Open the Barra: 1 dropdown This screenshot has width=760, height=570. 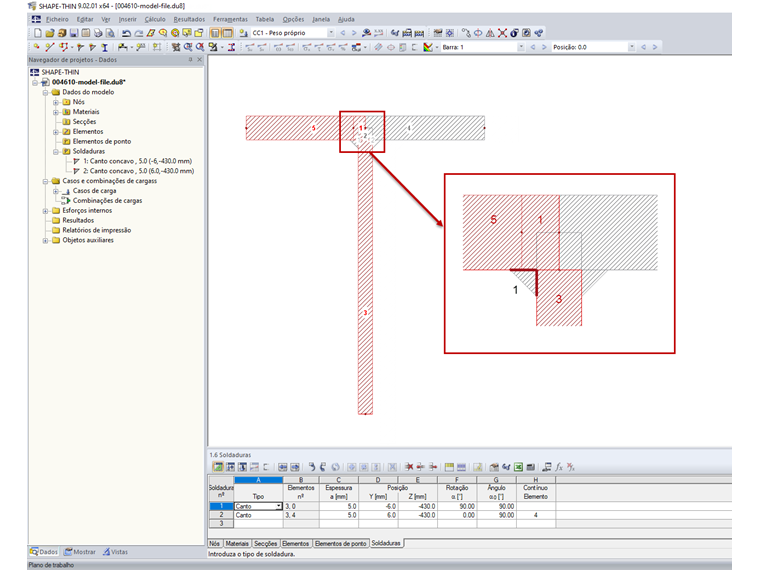point(521,47)
